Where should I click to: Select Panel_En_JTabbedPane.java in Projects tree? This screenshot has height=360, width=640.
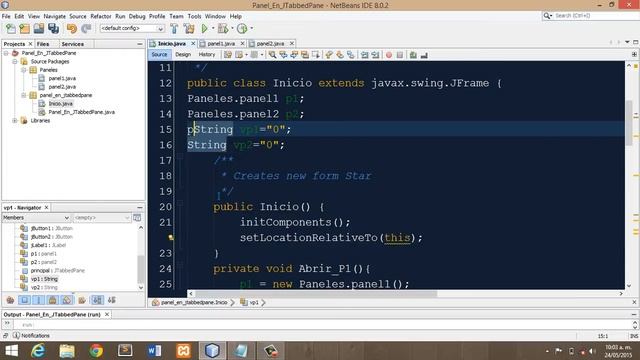click(82, 112)
